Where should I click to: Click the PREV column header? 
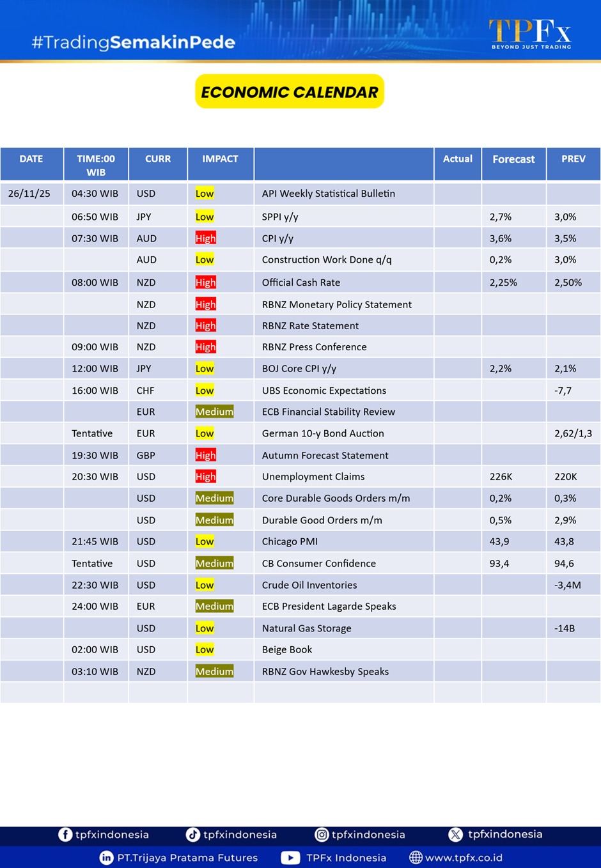(x=573, y=159)
